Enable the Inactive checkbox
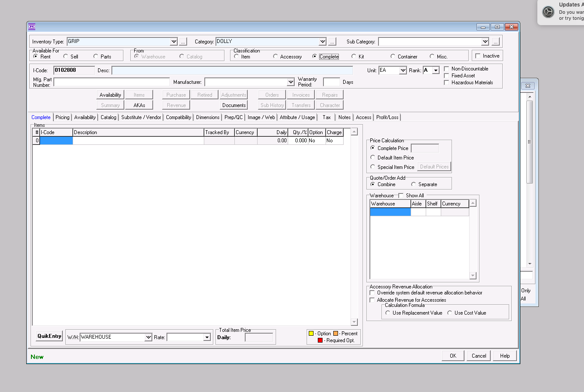This screenshot has height=392, width=584. click(x=478, y=56)
